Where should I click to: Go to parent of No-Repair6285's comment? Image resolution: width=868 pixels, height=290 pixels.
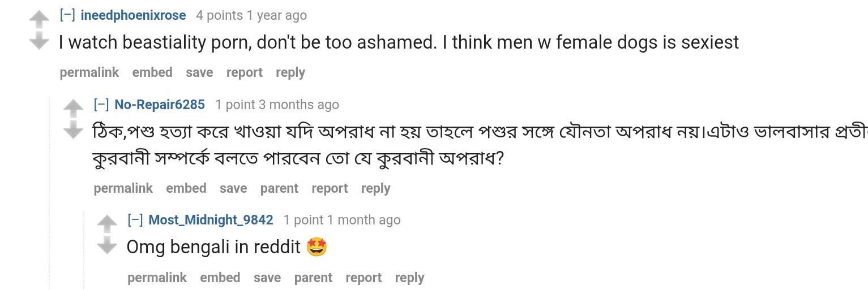pos(279,188)
